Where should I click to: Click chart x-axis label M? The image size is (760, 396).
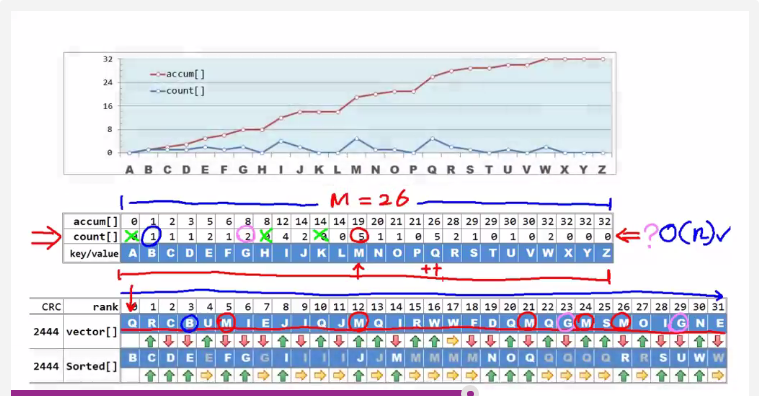[356, 170]
